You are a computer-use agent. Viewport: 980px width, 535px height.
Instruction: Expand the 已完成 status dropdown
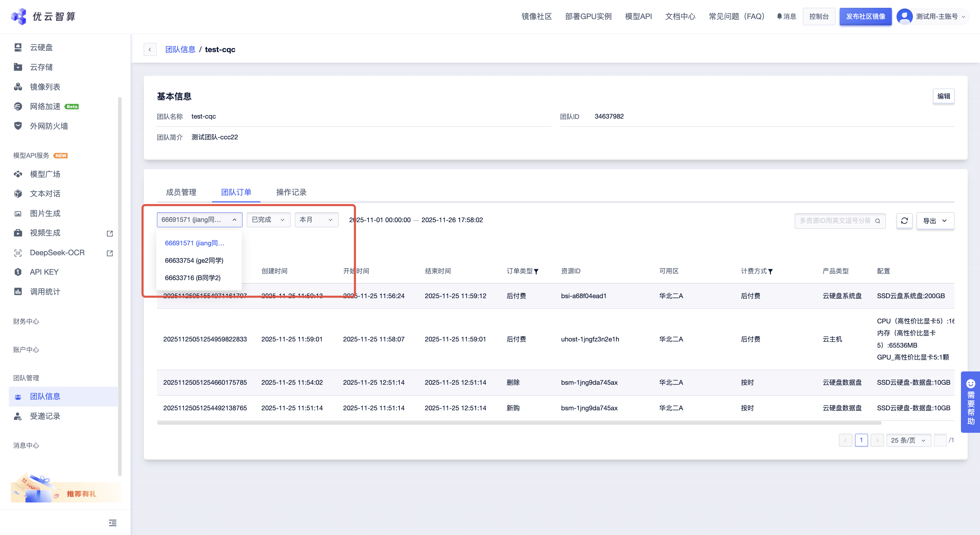coord(268,220)
